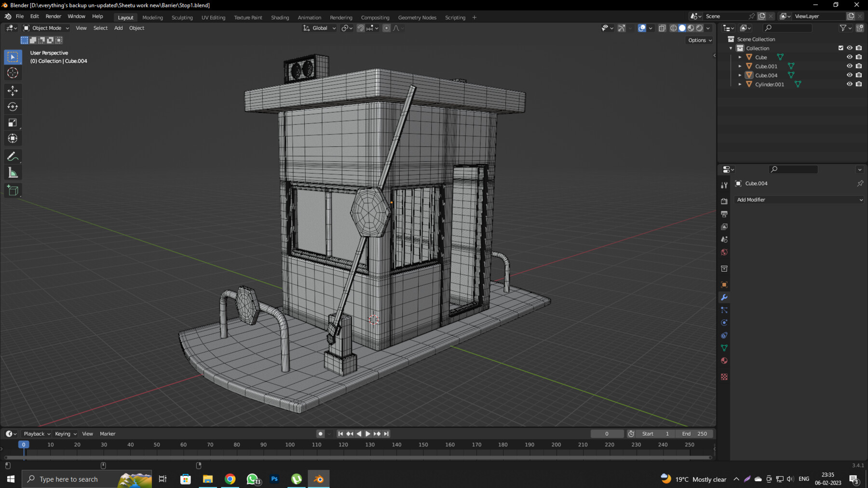Open the Render menu
Image resolution: width=868 pixels, height=488 pixels.
click(53, 16)
